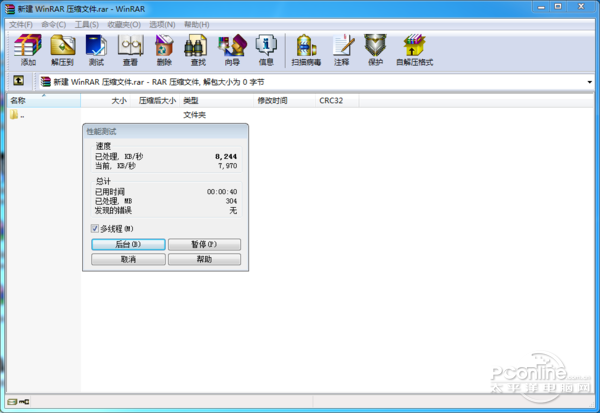The image size is (600, 413).
Task: Select the parent folder '..' row
Action: (17, 114)
